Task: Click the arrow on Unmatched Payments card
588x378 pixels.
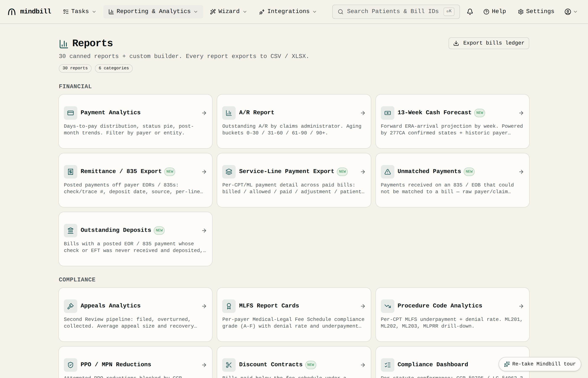Action: (521, 172)
